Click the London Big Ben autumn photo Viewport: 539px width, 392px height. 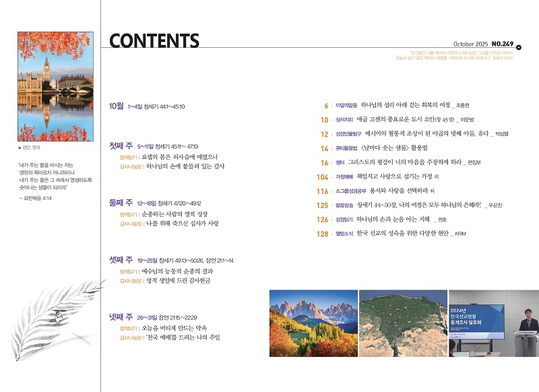pos(55,86)
